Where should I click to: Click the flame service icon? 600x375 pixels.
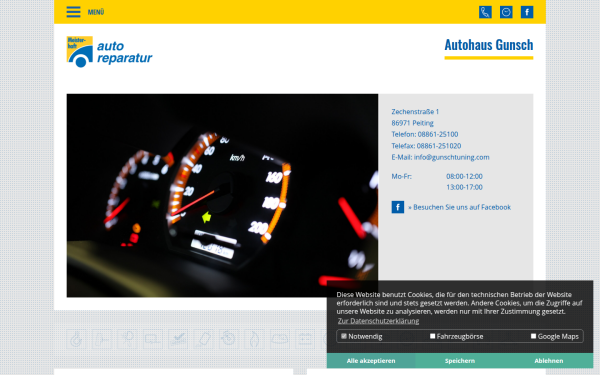[254, 339]
